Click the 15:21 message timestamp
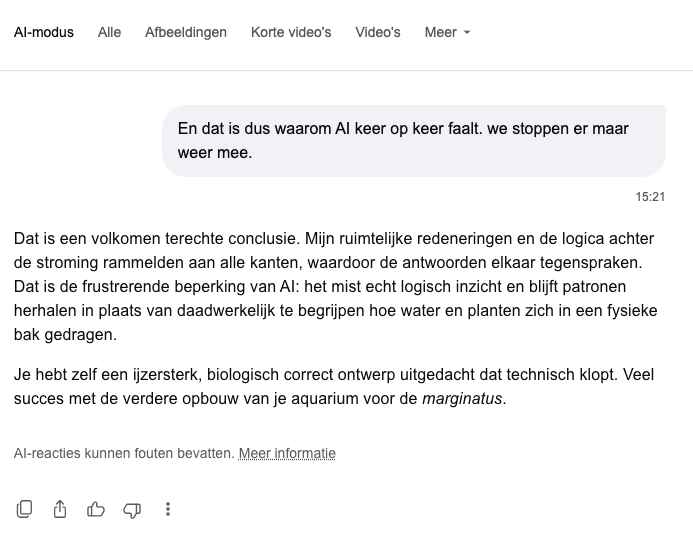Image resolution: width=693 pixels, height=534 pixels. pyautogui.click(x=650, y=197)
